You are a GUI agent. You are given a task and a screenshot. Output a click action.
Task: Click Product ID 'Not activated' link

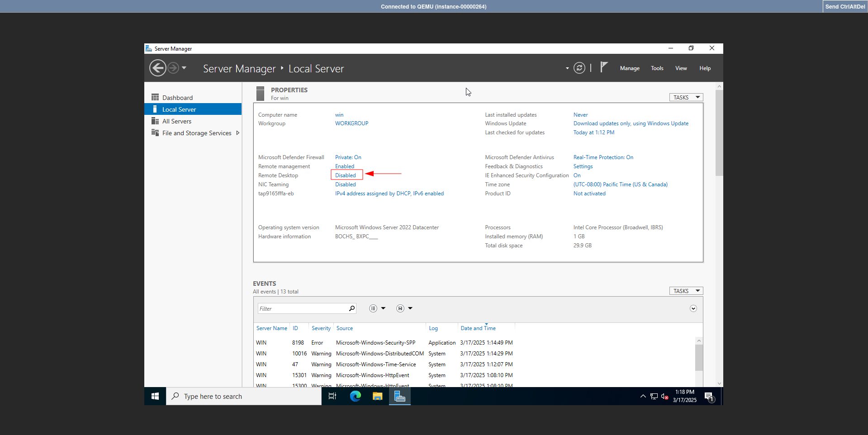coord(589,194)
